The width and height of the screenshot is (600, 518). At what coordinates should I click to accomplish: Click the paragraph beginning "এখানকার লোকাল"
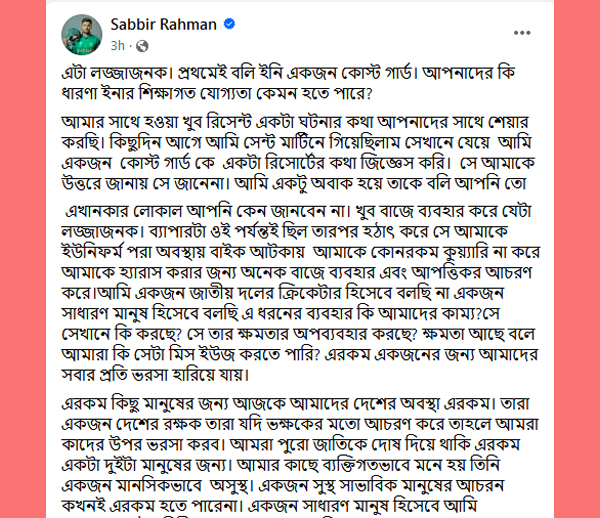click(x=301, y=293)
